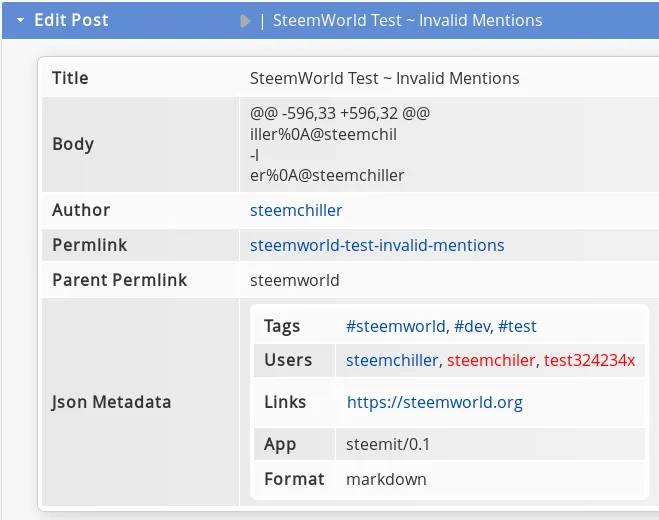Click the header title SteemWorld Test ~ Invalid Mentions
The width and height of the screenshot is (659, 520).
point(408,20)
